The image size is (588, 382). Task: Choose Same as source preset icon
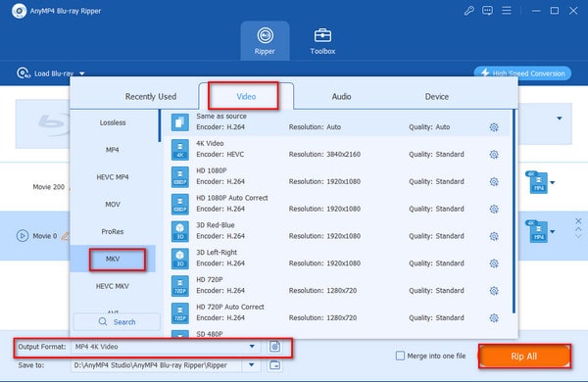tap(180, 122)
